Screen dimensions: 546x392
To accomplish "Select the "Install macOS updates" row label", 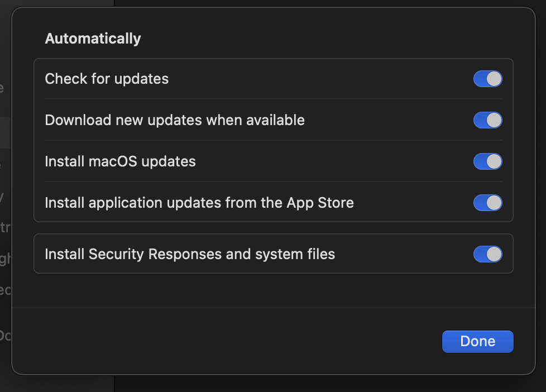I will (x=120, y=161).
